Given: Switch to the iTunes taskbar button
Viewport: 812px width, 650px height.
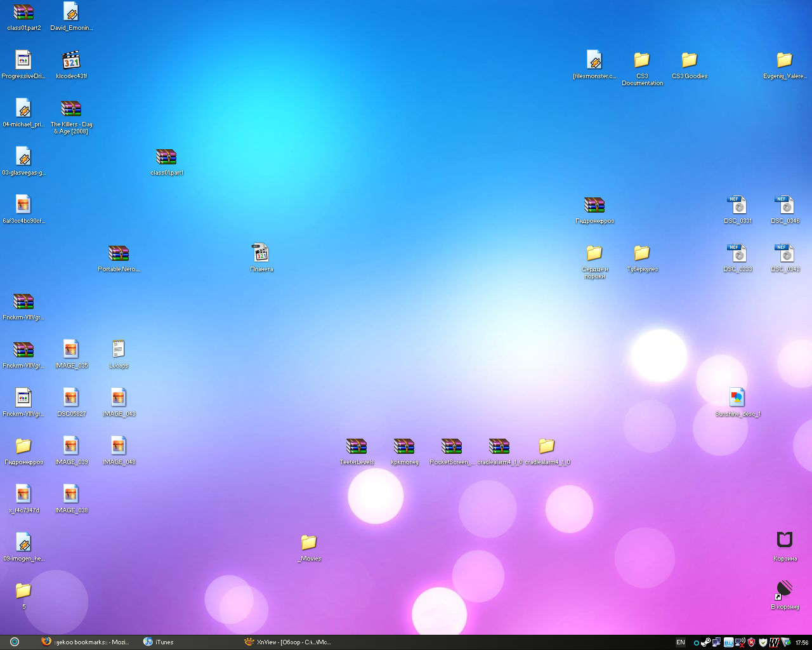Looking at the screenshot, I should point(159,642).
